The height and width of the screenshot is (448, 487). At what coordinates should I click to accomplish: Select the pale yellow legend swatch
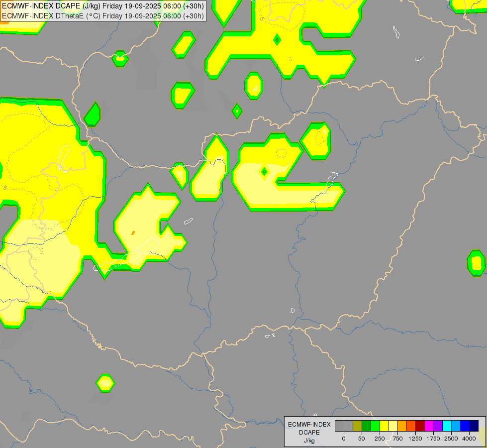pos(393,426)
